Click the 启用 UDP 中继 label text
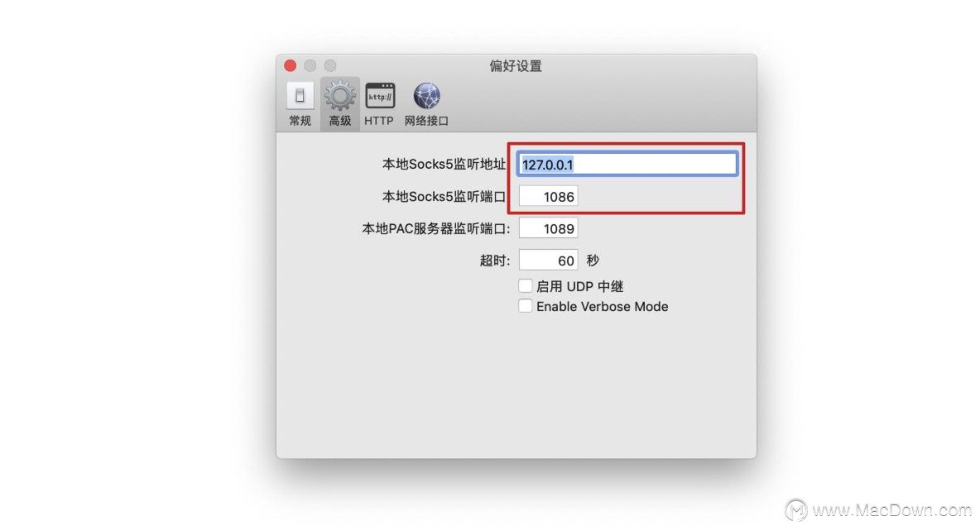 [580, 287]
